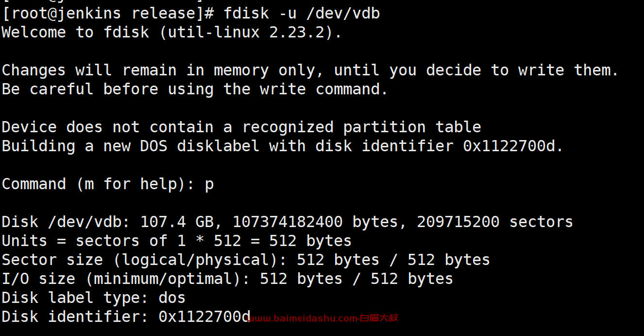The image size is (644, 336).
Task: Click the red baimeidashu.com watermark link
Action: point(322,318)
